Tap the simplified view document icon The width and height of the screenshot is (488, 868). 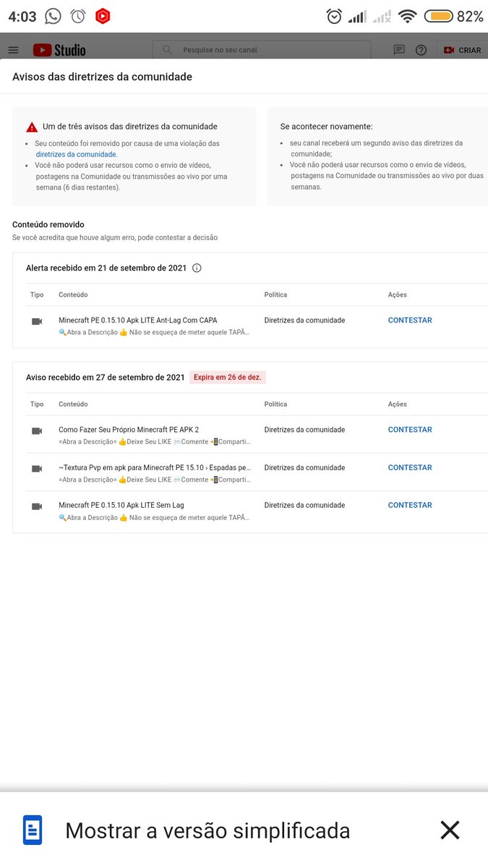(33, 830)
